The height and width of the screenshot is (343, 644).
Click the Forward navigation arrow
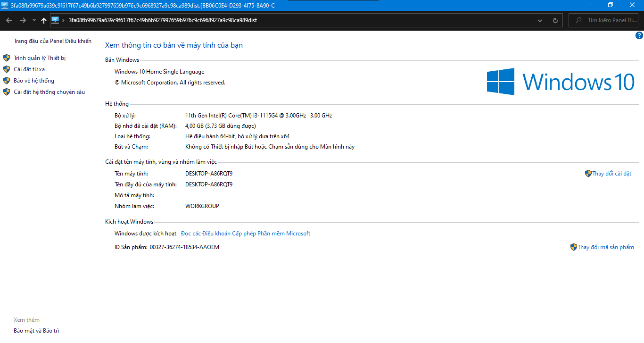[23, 20]
